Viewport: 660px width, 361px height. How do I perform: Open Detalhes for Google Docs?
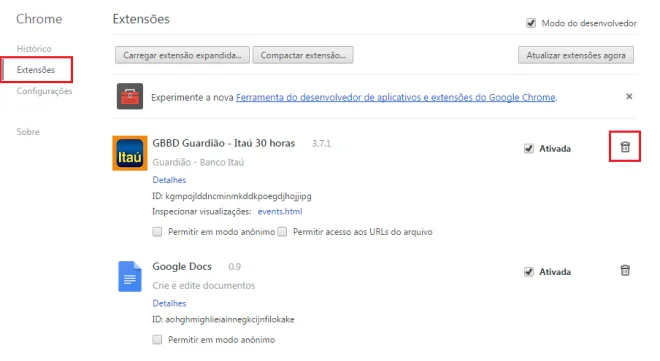tap(169, 303)
